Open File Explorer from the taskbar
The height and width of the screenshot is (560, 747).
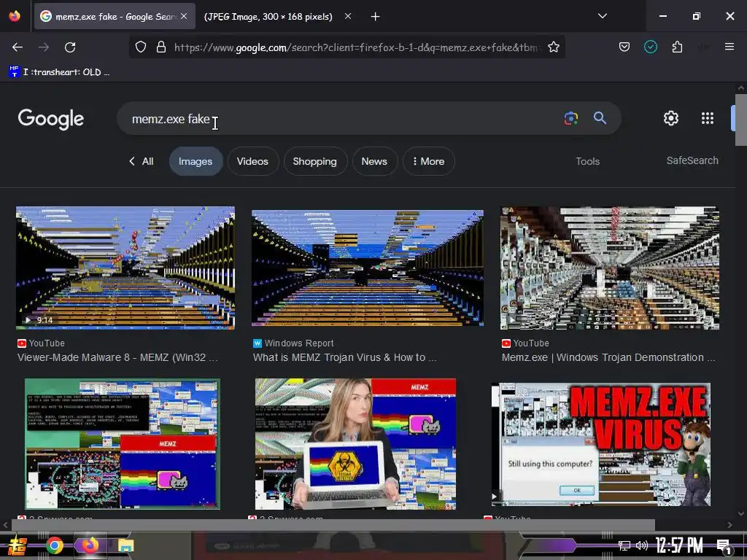(125, 545)
